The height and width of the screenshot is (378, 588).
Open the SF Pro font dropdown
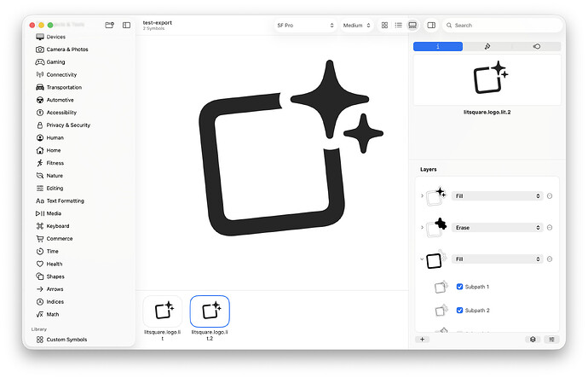coord(305,25)
